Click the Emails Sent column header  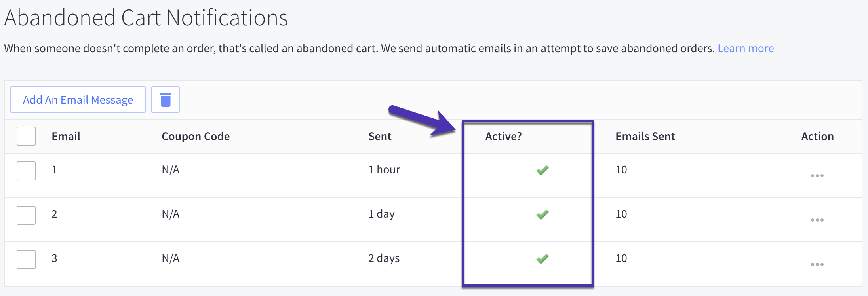(645, 136)
